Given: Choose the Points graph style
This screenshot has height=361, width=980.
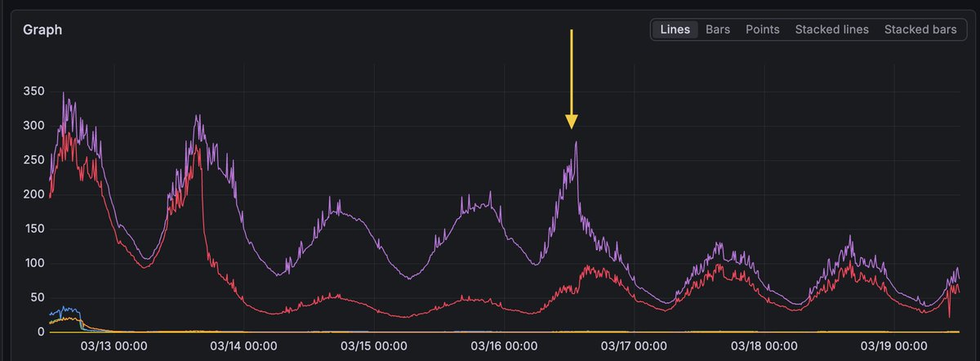Looking at the screenshot, I should (762, 29).
